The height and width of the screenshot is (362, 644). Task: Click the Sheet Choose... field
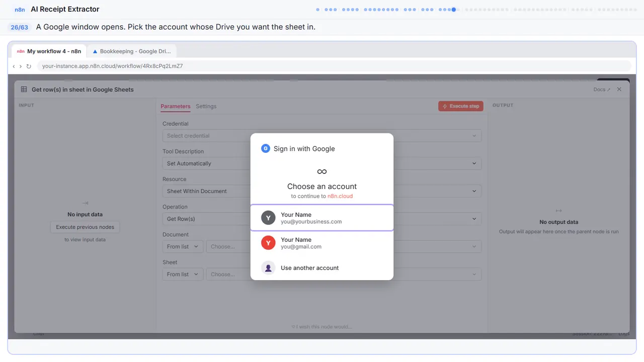(344, 274)
